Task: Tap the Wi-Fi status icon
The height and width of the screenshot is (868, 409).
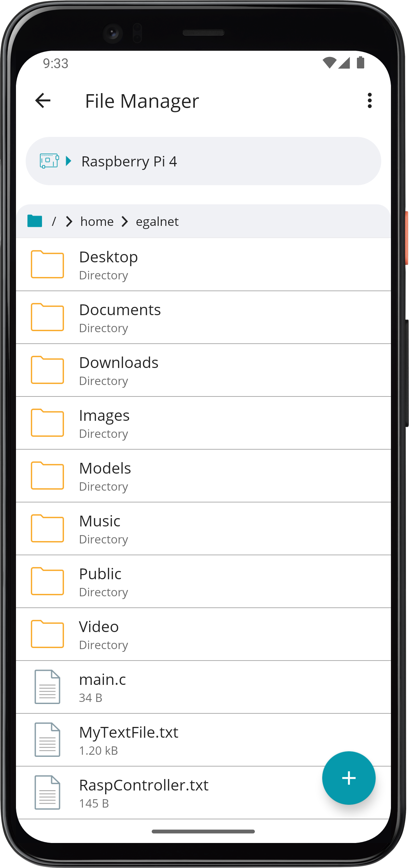Action: coord(329,63)
